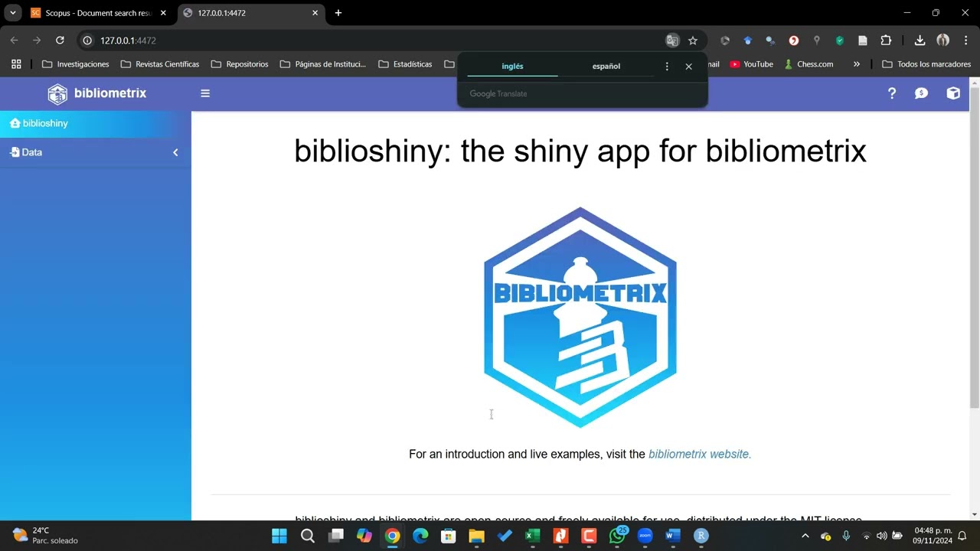The width and height of the screenshot is (980, 551).
Task: Open the weather widget showing 24°C
Action: point(46,536)
